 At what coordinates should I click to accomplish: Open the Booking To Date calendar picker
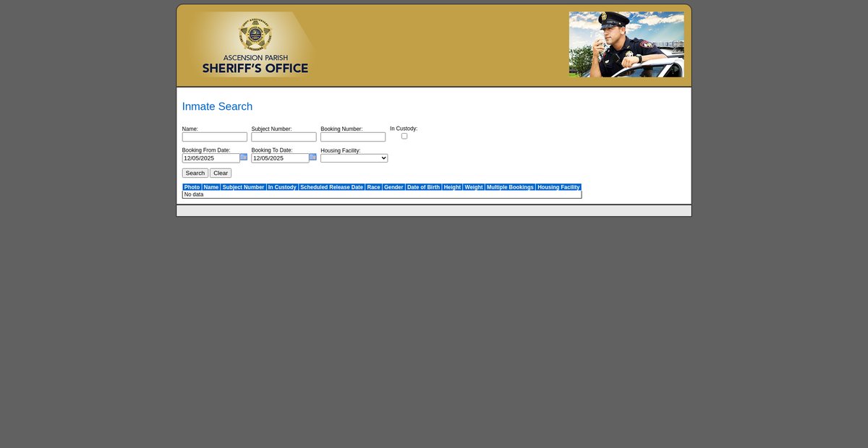point(313,157)
